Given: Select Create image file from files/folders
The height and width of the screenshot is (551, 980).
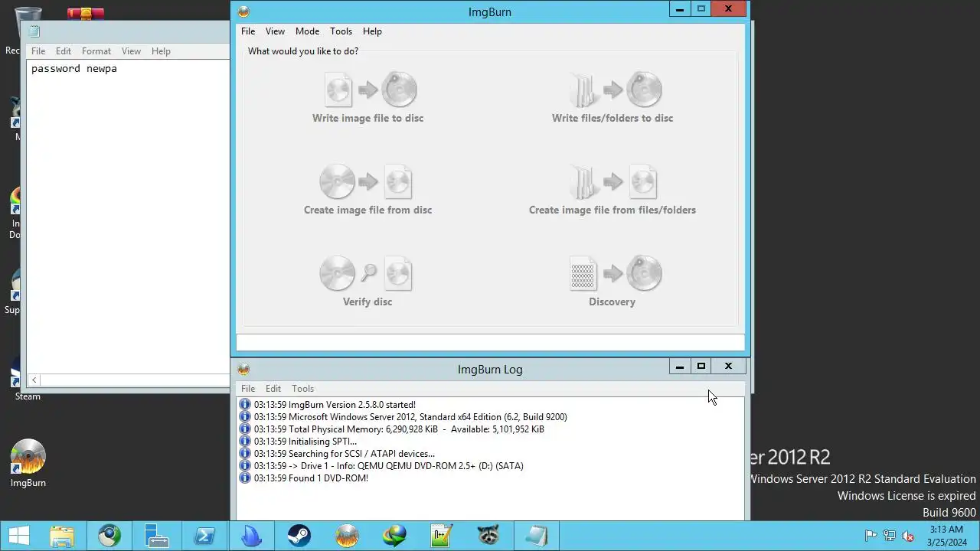Looking at the screenshot, I should 612,189.
